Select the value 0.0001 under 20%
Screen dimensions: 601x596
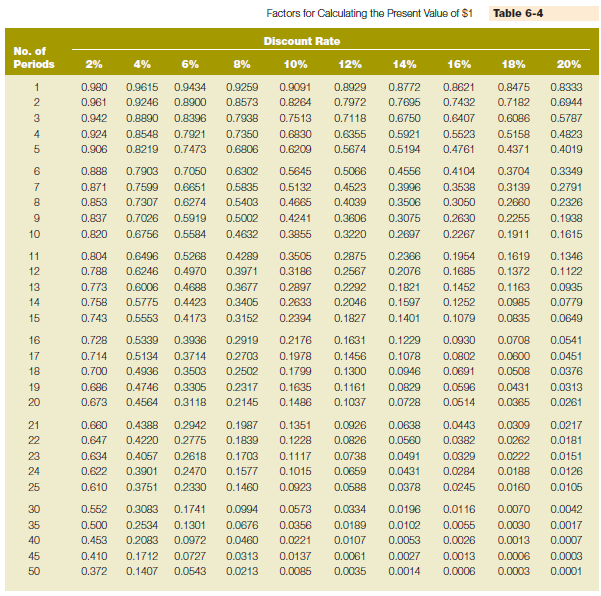point(567,571)
